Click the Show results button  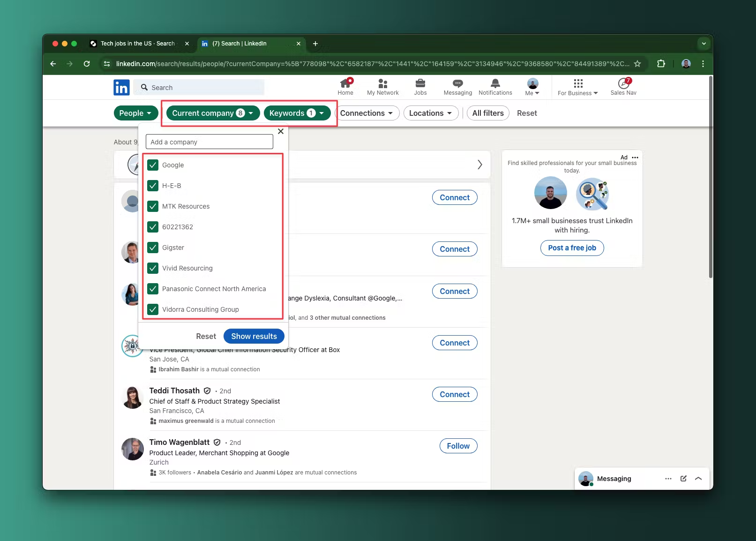254,336
